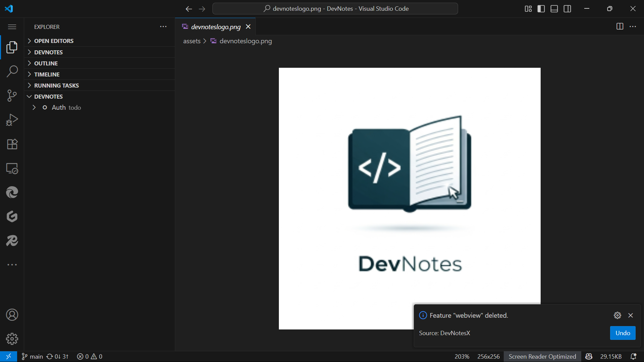Click the command center search bar
This screenshot has width=644, height=362.
click(335, 8)
